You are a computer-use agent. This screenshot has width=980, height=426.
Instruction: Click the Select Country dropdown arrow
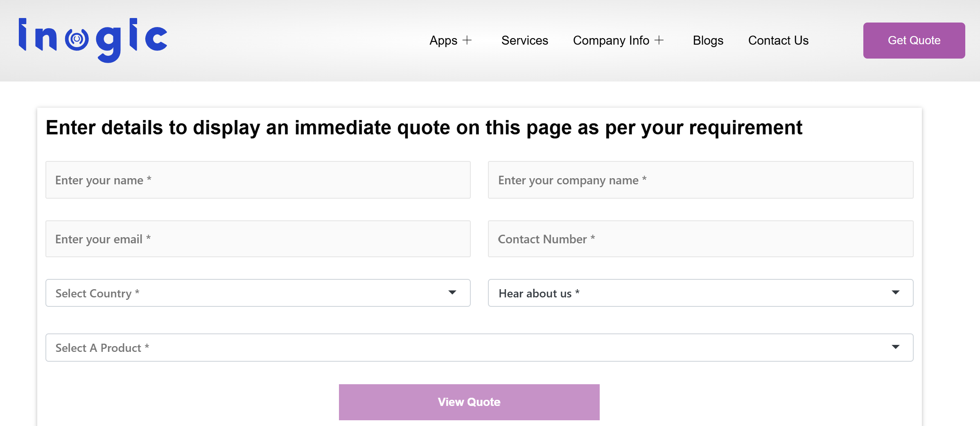[x=452, y=292]
